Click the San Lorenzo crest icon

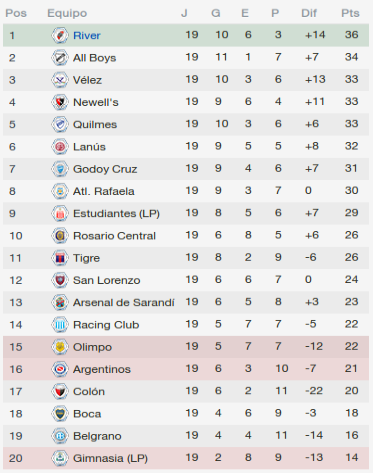[x=60, y=280]
